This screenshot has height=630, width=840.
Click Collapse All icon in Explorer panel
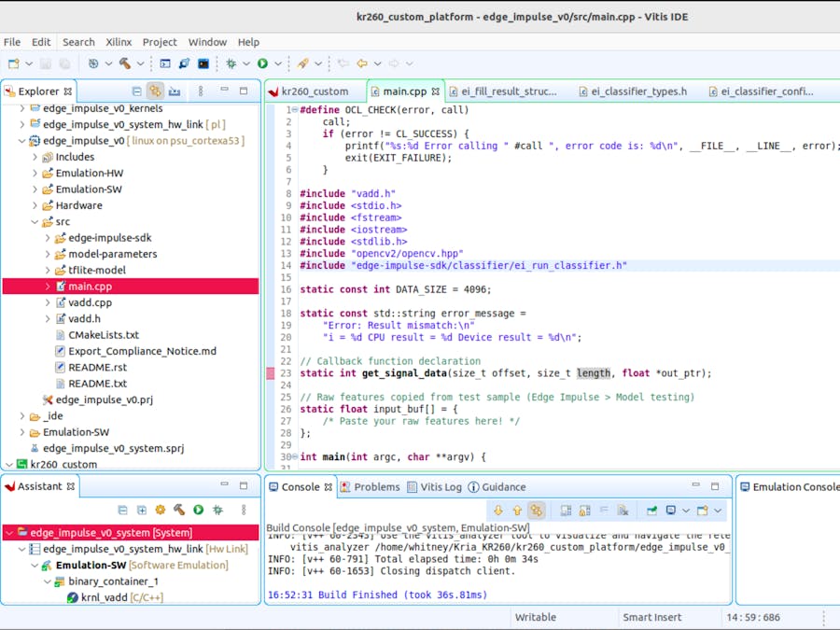136,91
